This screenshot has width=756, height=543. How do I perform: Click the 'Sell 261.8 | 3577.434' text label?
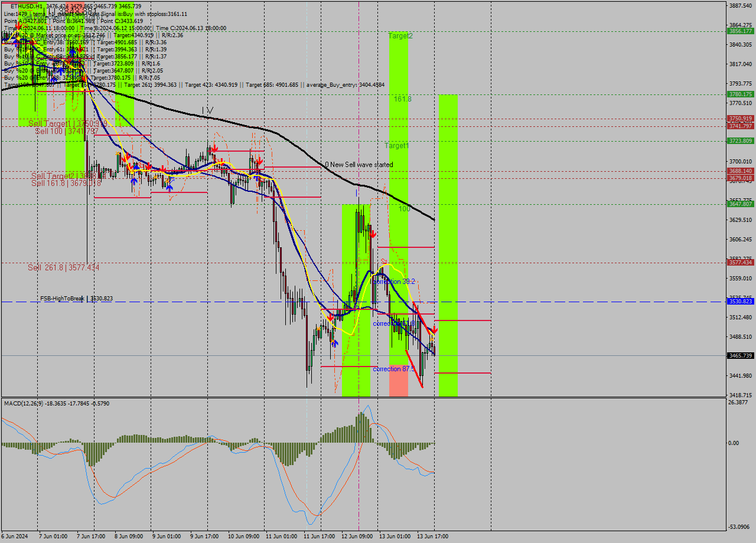point(61,267)
